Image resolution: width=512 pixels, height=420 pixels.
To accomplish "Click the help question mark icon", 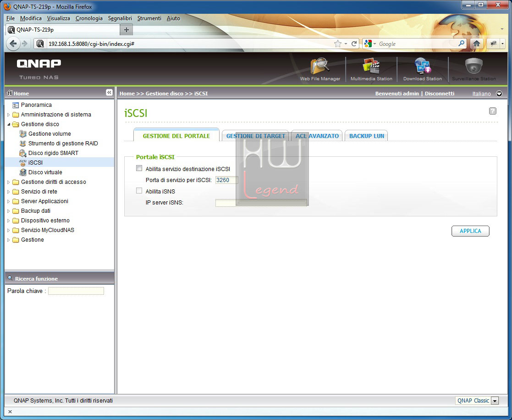I will [492, 111].
